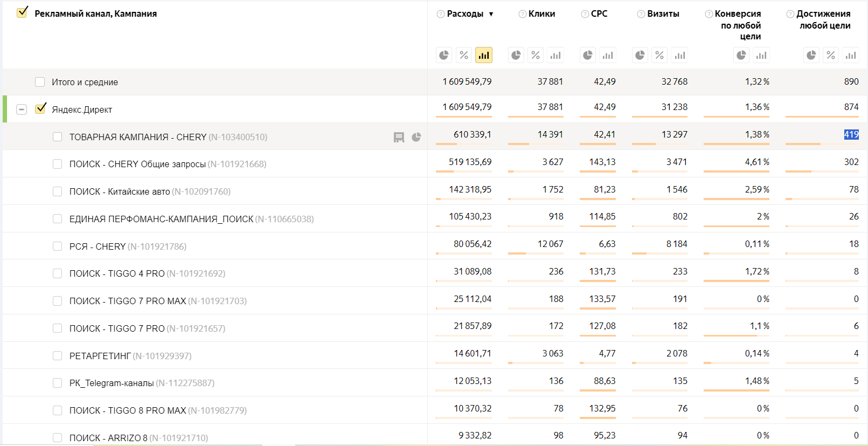
Task: Check PK_Telegram-каналы checkbox
Action: pyautogui.click(x=57, y=383)
